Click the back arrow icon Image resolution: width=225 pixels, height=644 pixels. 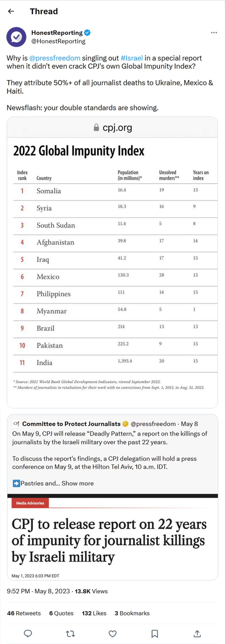coord(11,11)
